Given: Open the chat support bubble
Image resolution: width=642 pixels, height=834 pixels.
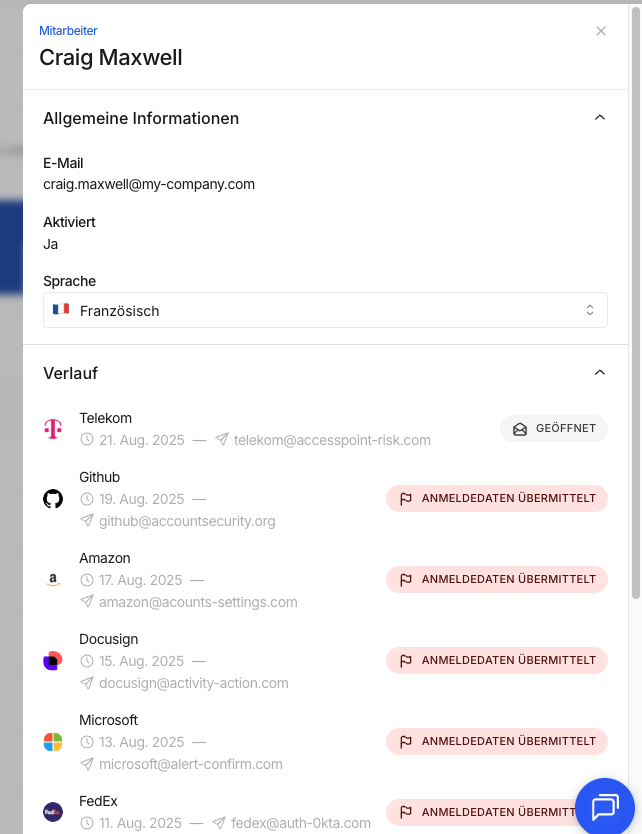Looking at the screenshot, I should coord(605,807).
